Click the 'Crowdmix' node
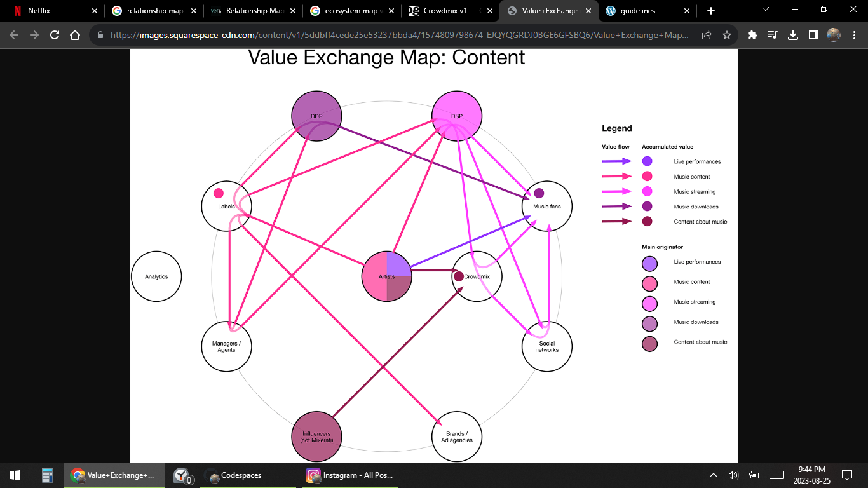Screen dimensions: 868x488 pos(477,276)
